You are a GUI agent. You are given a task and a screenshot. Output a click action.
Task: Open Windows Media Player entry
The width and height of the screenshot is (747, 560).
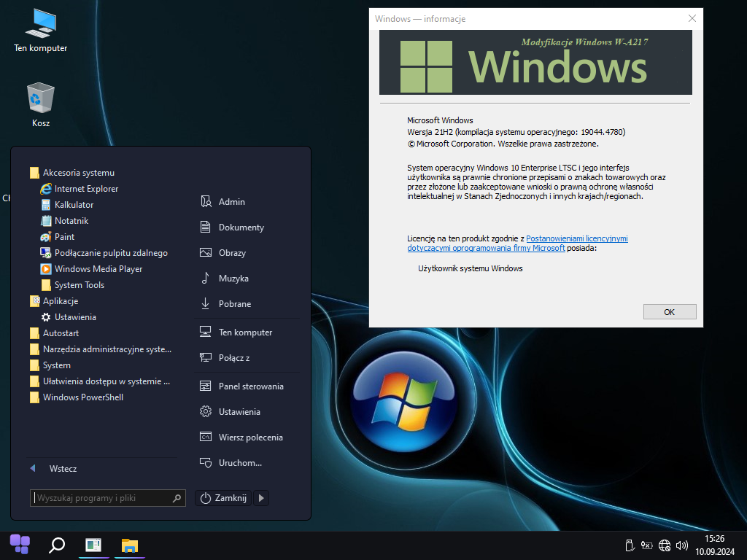(98, 269)
